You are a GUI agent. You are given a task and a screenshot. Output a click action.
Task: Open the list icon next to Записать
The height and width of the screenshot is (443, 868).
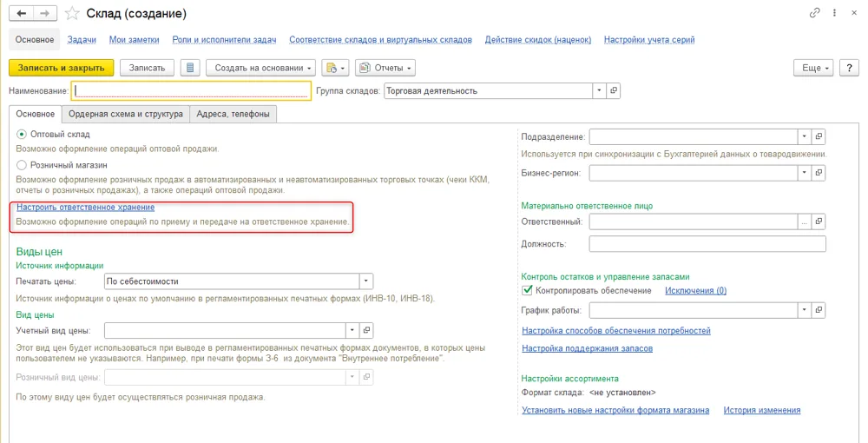(x=190, y=68)
